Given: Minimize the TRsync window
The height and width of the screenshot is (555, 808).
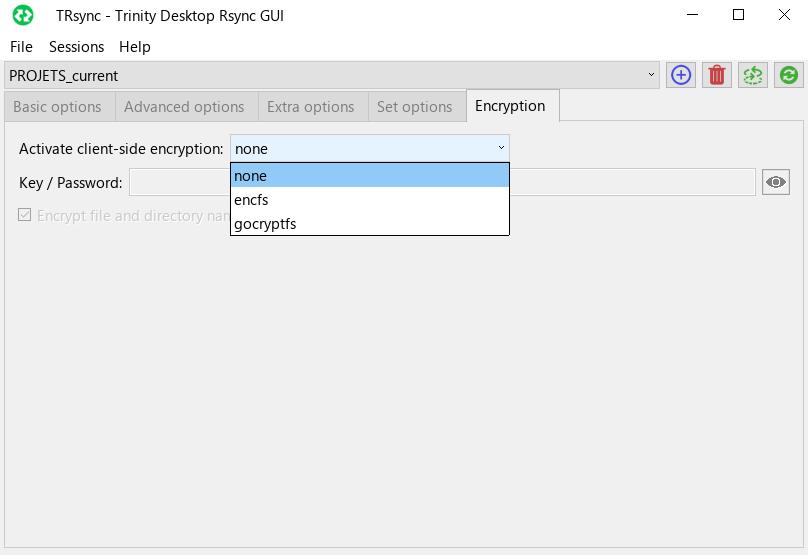Looking at the screenshot, I should [693, 14].
